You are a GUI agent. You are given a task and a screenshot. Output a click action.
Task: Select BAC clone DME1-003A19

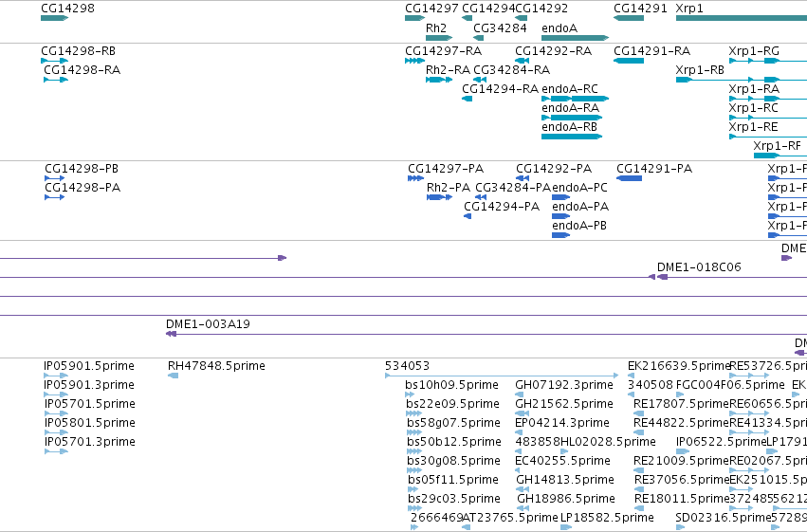coord(486,335)
